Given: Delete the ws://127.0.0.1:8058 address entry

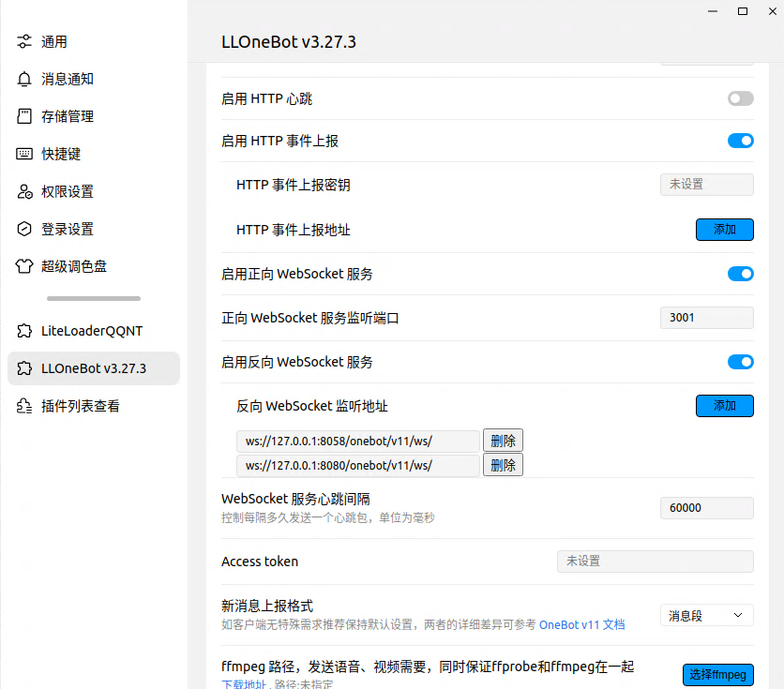Looking at the screenshot, I should tap(503, 441).
